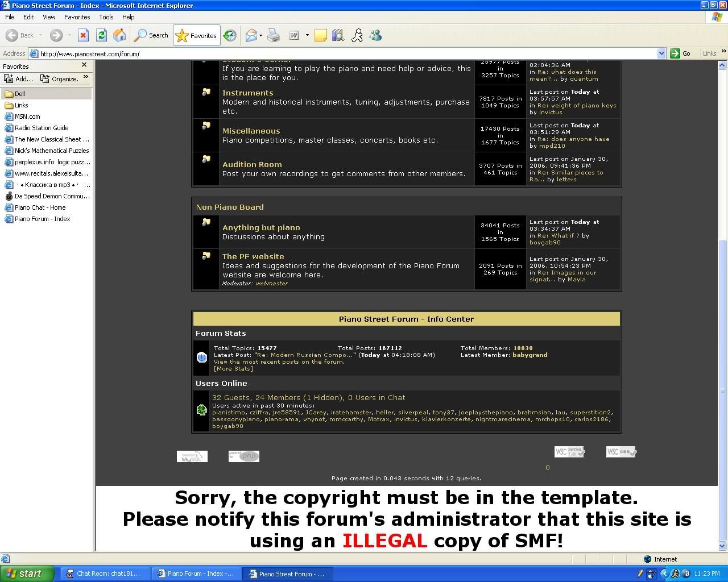The width and height of the screenshot is (728, 582).
Task: Open the Edit menu
Action: coord(28,17)
